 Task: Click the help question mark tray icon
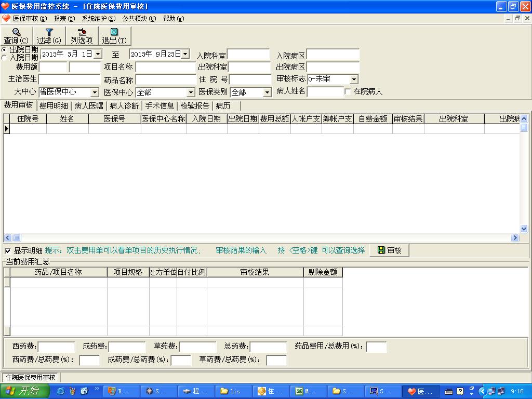click(460, 391)
